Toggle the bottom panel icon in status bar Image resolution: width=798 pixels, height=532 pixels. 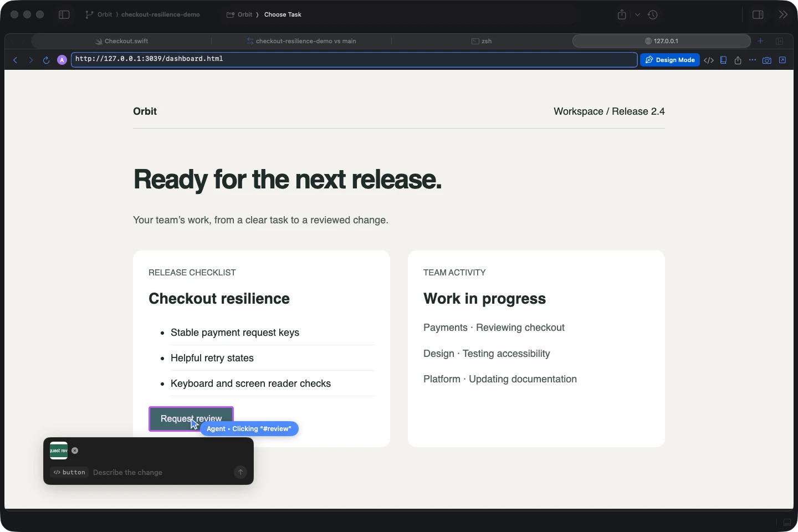pyautogui.click(x=787, y=522)
